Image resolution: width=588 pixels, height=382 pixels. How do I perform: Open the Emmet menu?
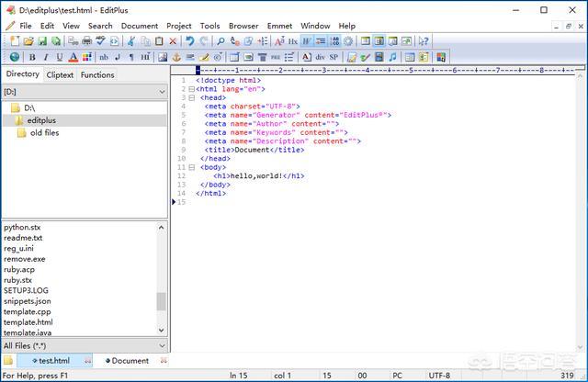tap(279, 26)
